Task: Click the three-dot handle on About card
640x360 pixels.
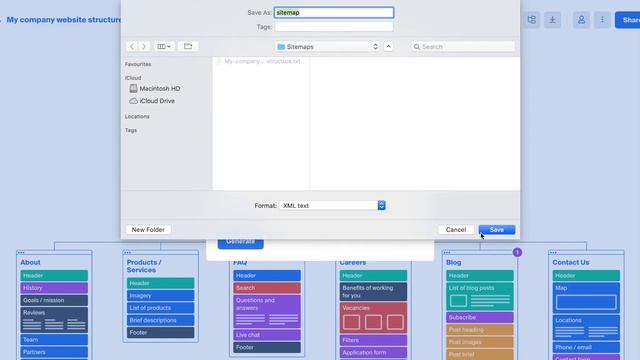Action: 21,253
